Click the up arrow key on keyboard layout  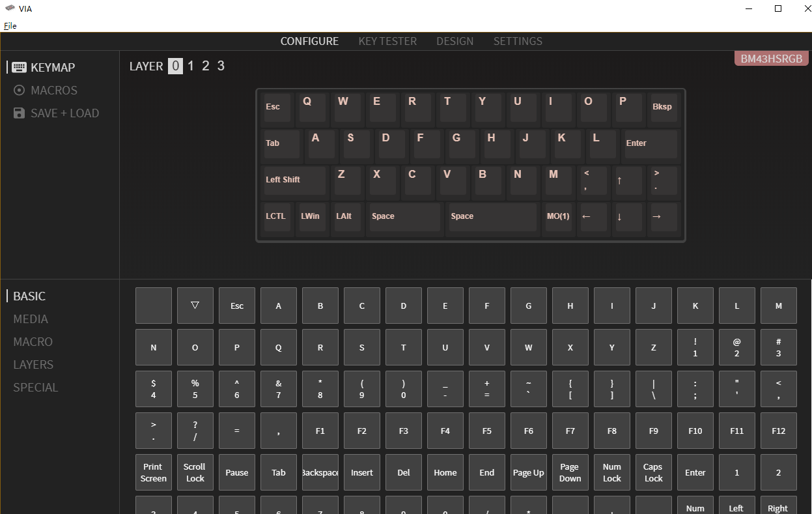(628, 180)
